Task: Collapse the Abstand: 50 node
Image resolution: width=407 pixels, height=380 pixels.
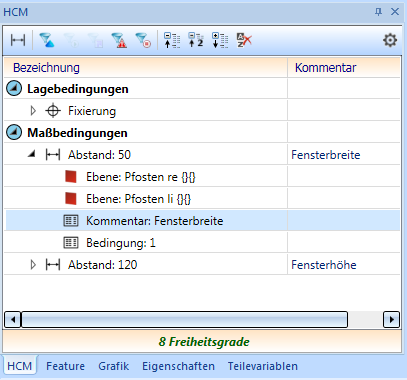Action: (32, 154)
